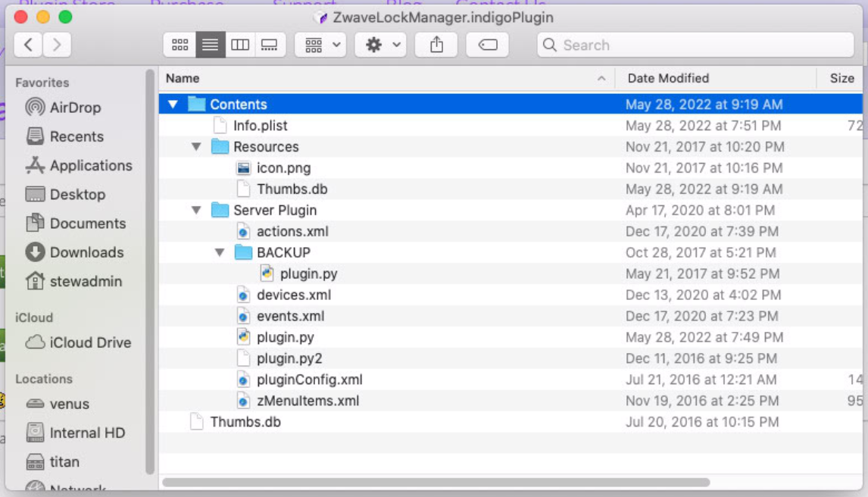Select the BACKUP folder icon

coord(243,252)
